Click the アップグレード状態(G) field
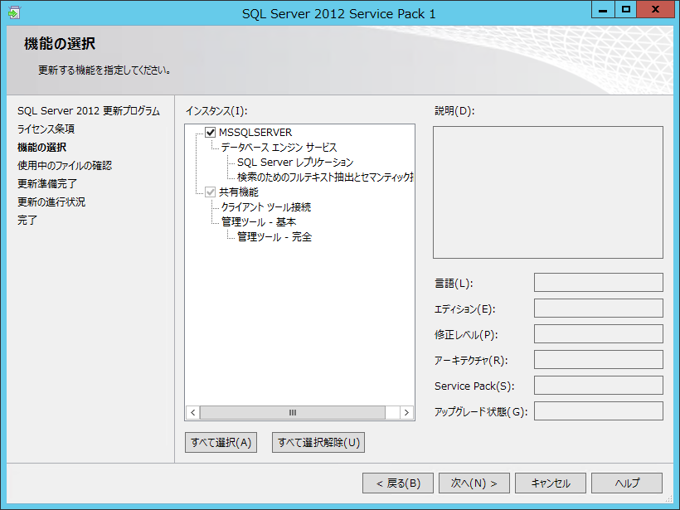Viewport: 680px width, 510px height. (598, 411)
